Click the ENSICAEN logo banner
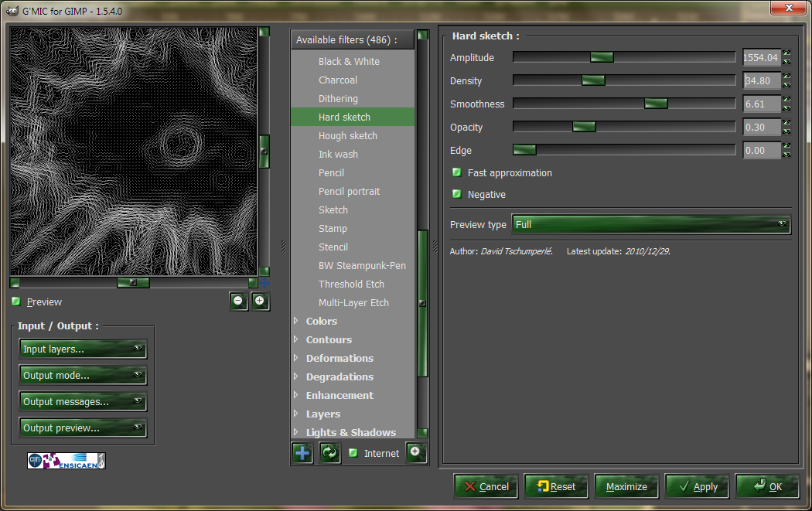Screen dimensions: 812x511 (x=67, y=460)
